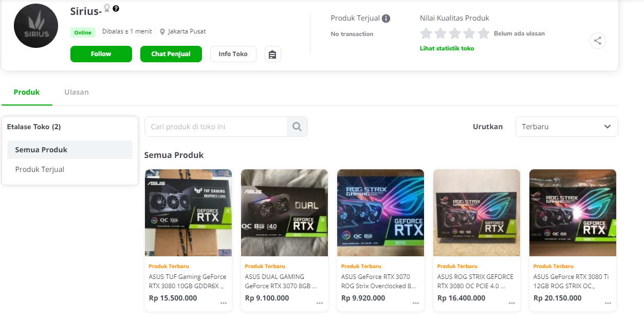Image resolution: width=644 pixels, height=317 pixels.
Task: Click the badge help question mark icon
Action: pyautogui.click(x=116, y=9)
